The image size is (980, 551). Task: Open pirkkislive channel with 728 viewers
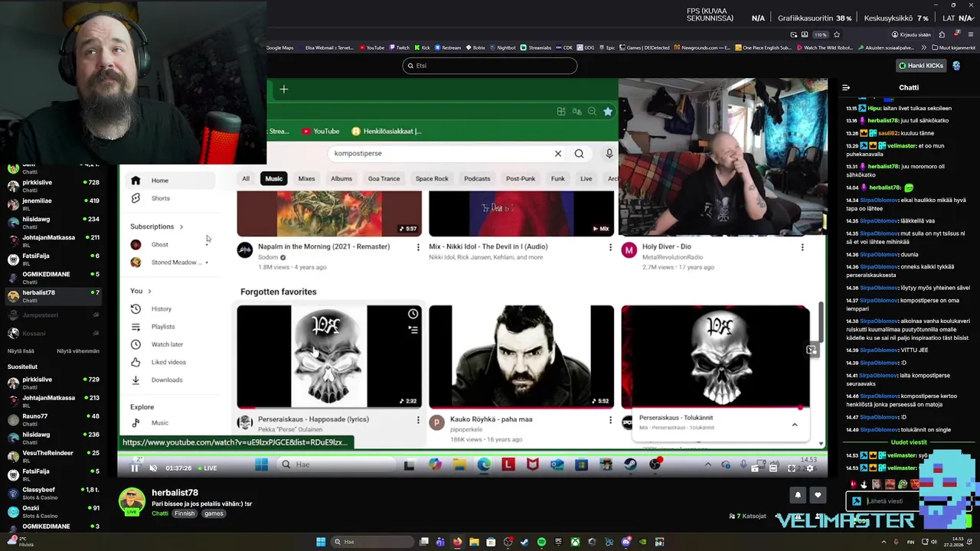click(x=52, y=186)
